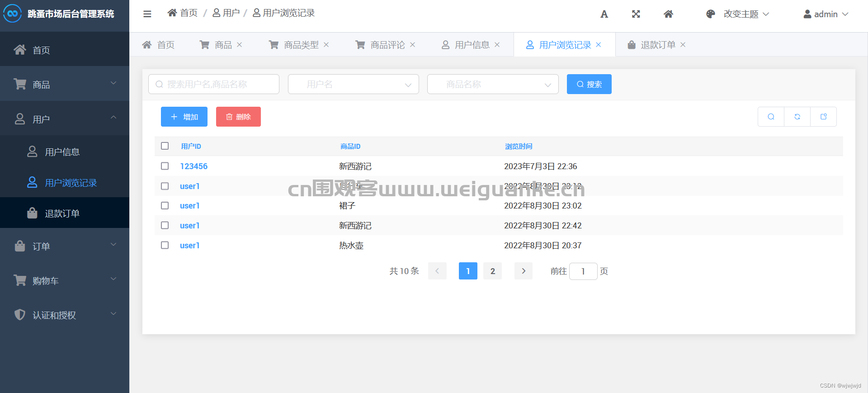
Task: Click the 增加 button
Action: point(184,117)
